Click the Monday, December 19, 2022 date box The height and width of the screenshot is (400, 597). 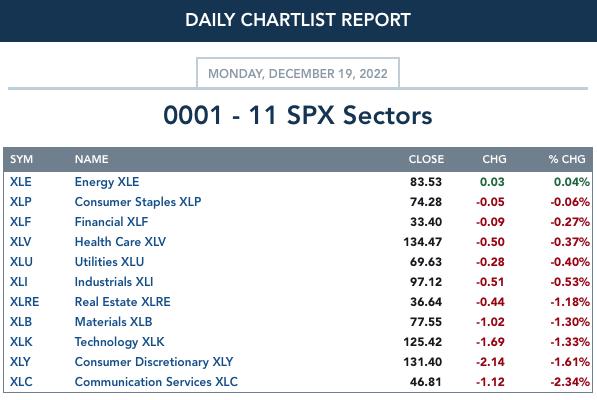[x=298, y=73]
